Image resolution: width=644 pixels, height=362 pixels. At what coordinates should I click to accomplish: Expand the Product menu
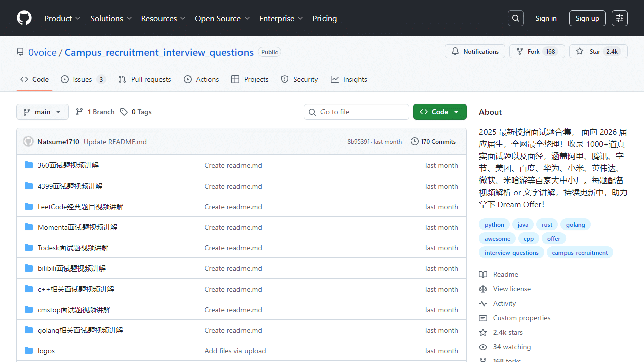coord(62,18)
